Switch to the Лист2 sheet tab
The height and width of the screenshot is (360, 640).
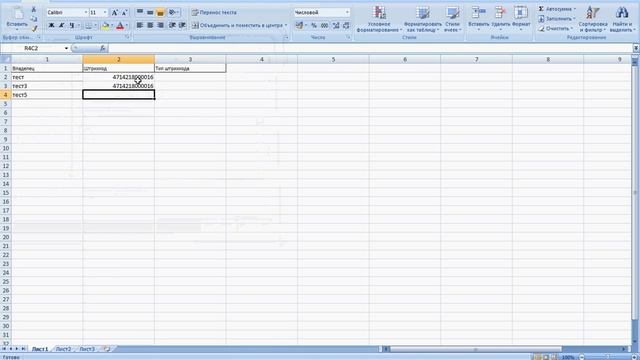click(x=63, y=349)
